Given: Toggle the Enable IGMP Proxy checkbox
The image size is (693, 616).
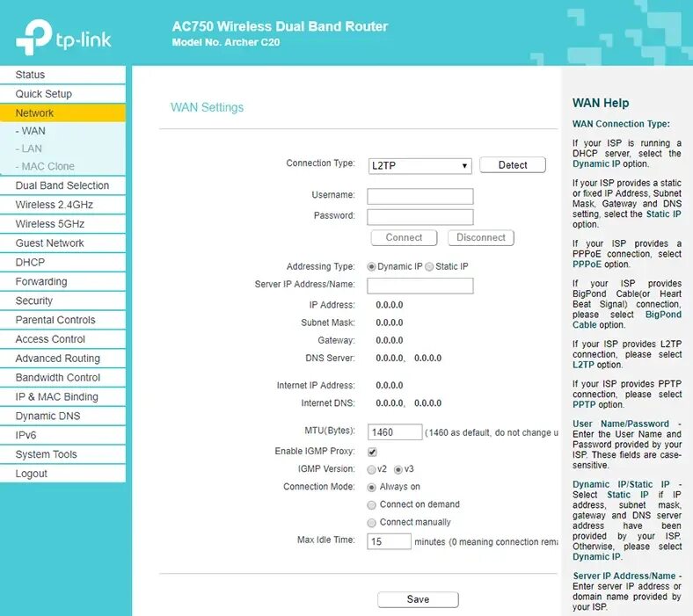Looking at the screenshot, I should 372,452.
